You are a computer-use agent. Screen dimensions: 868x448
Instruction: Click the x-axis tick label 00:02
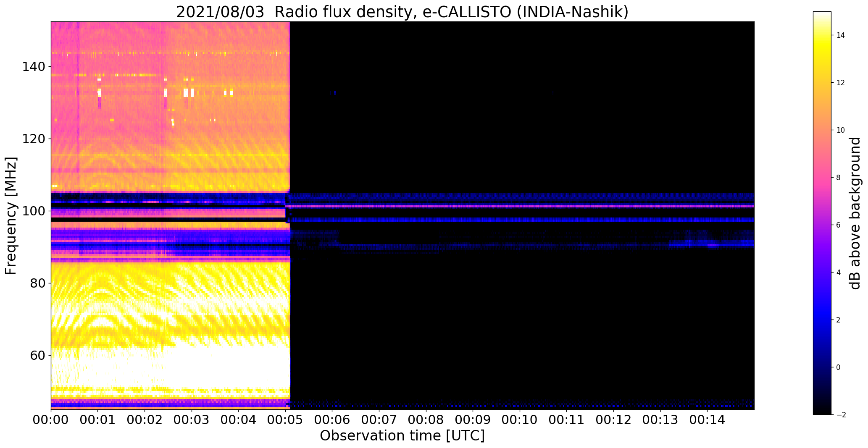coord(145,420)
